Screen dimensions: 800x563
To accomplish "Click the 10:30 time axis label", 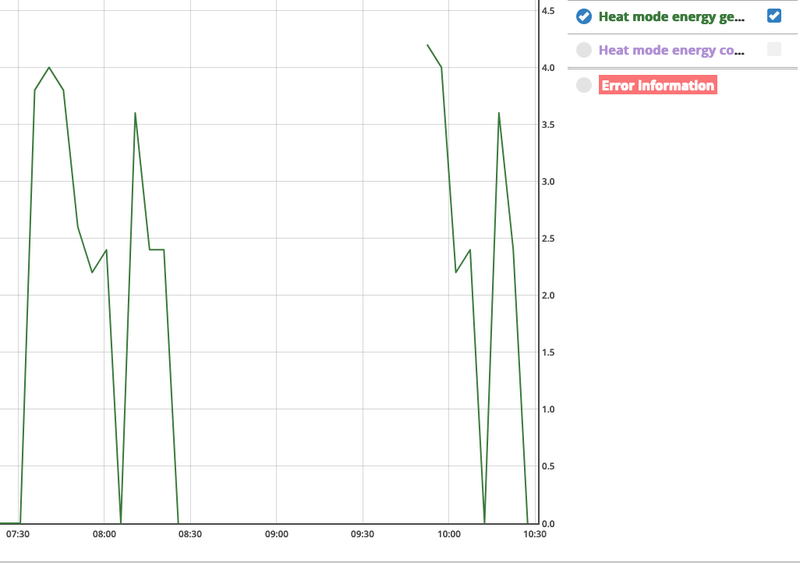I will (x=534, y=534).
